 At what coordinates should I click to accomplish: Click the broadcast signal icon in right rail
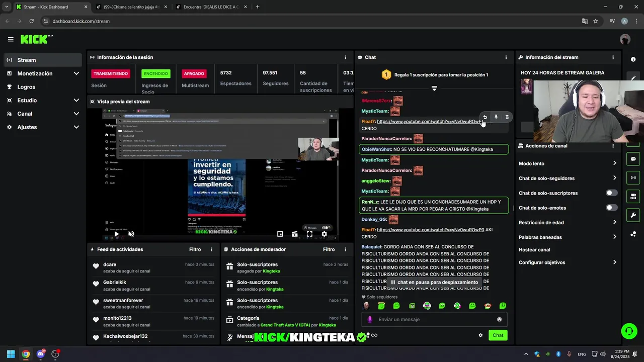[x=633, y=177]
